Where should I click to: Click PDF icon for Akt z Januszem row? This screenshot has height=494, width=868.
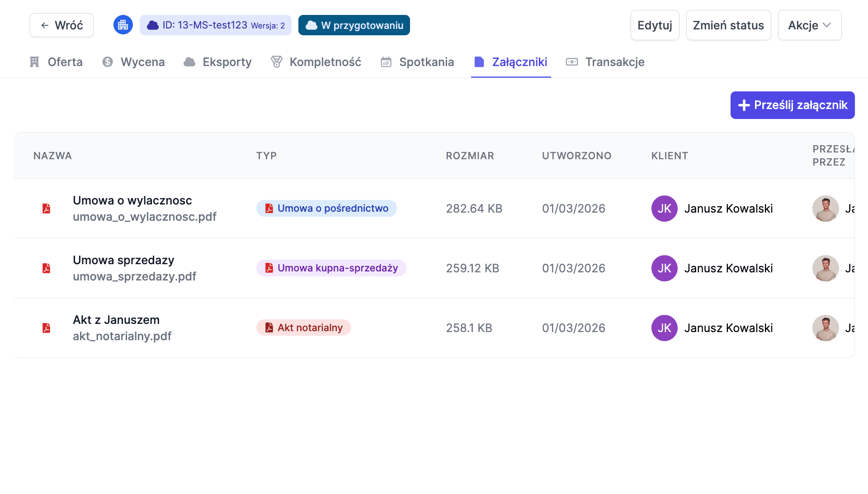coord(46,328)
